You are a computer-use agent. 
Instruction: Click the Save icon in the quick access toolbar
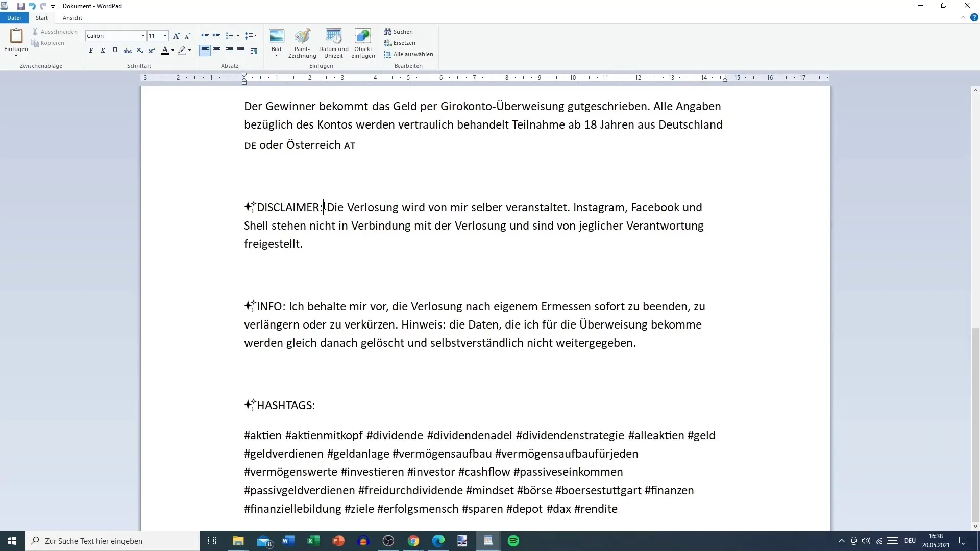click(21, 6)
